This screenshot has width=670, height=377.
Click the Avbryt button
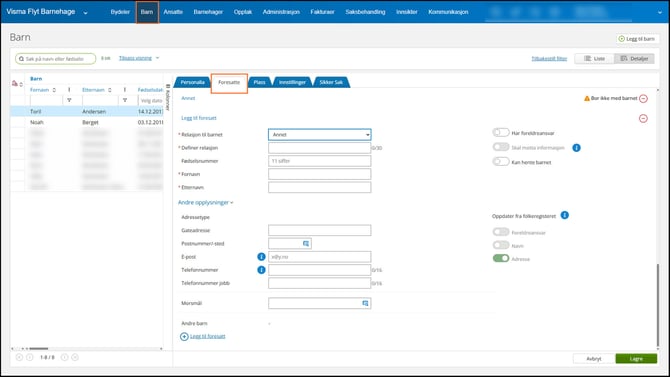tap(594, 359)
